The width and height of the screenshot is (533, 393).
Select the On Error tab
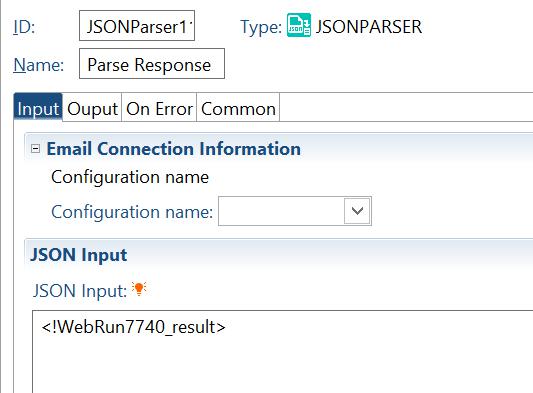coord(159,109)
